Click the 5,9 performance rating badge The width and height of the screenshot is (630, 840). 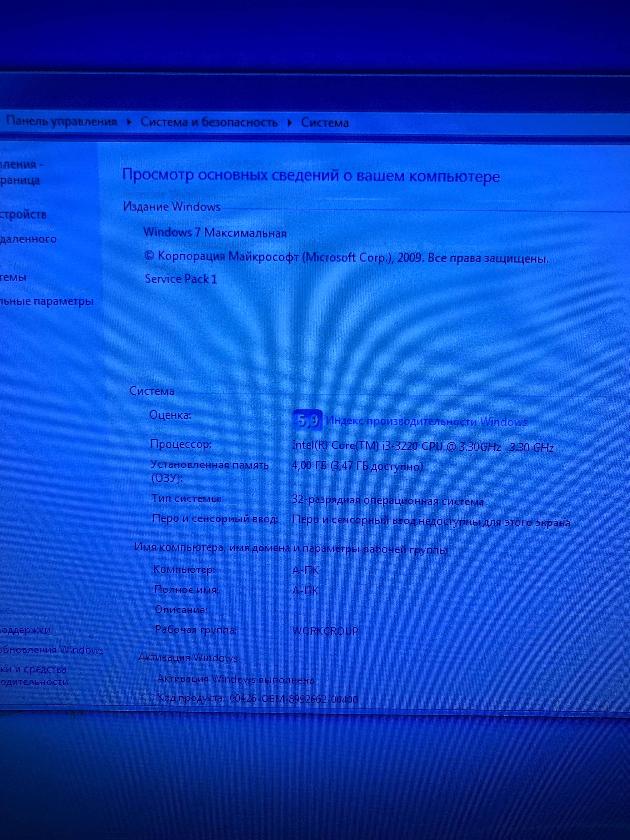click(307, 420)
